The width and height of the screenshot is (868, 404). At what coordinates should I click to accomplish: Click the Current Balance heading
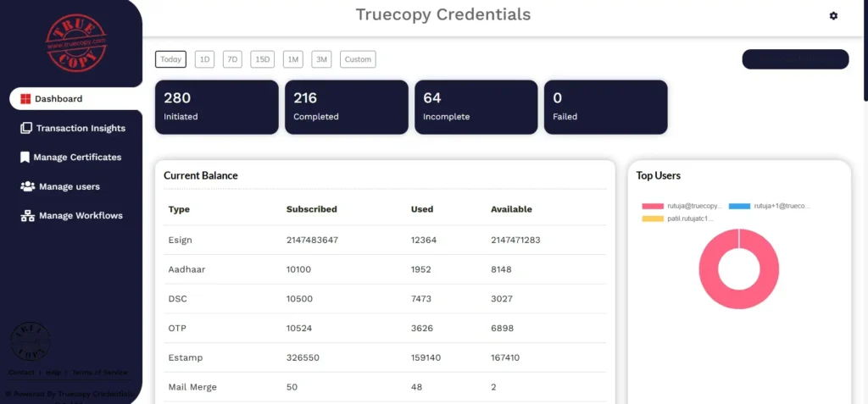(x=200, y=175)
